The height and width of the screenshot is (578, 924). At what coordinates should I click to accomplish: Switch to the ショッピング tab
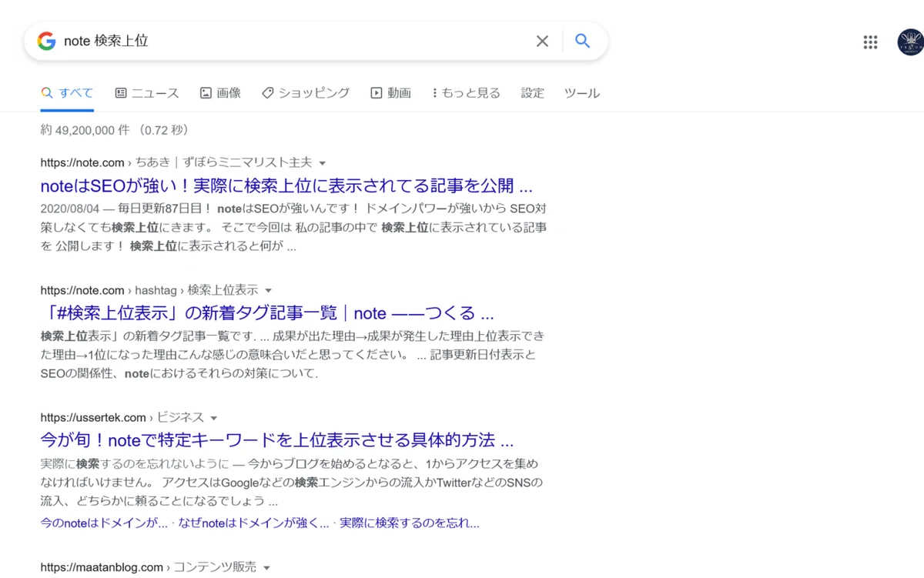[305, 93]
